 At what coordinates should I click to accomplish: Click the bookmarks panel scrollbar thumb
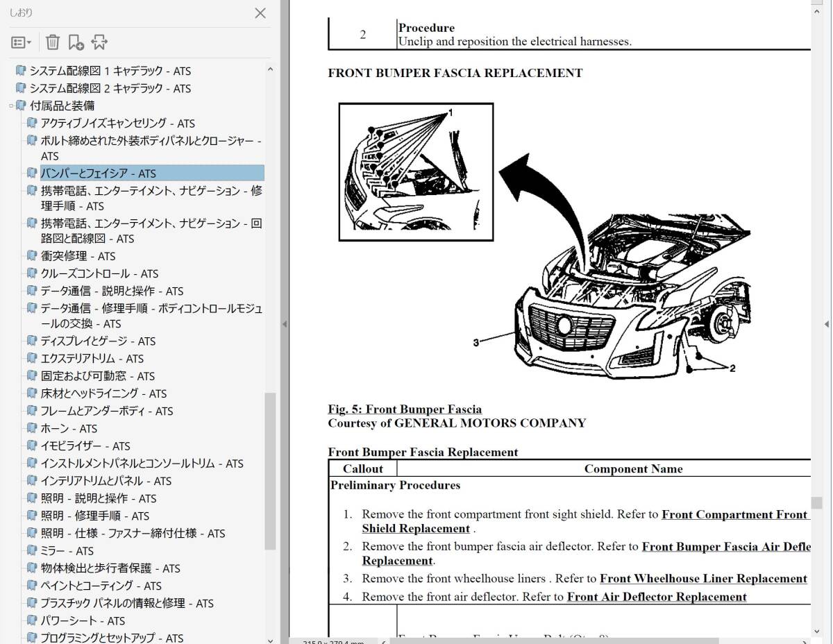tap(270, 471)
